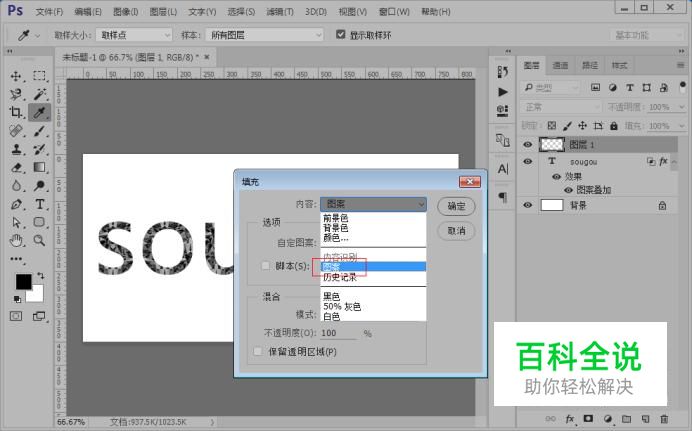Open the workspace switcher dropdown (基本功能)
The width and height of the screenshot is (692, 431).
point(647,35)
